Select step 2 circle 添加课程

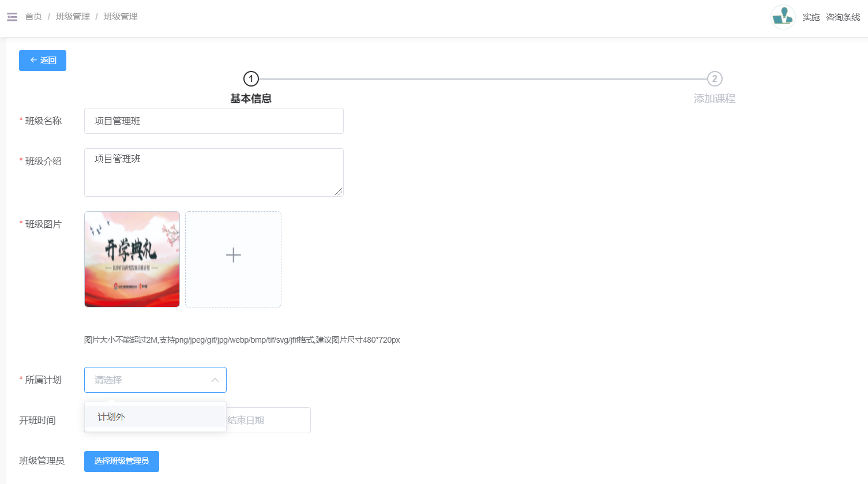coord(715,79)
